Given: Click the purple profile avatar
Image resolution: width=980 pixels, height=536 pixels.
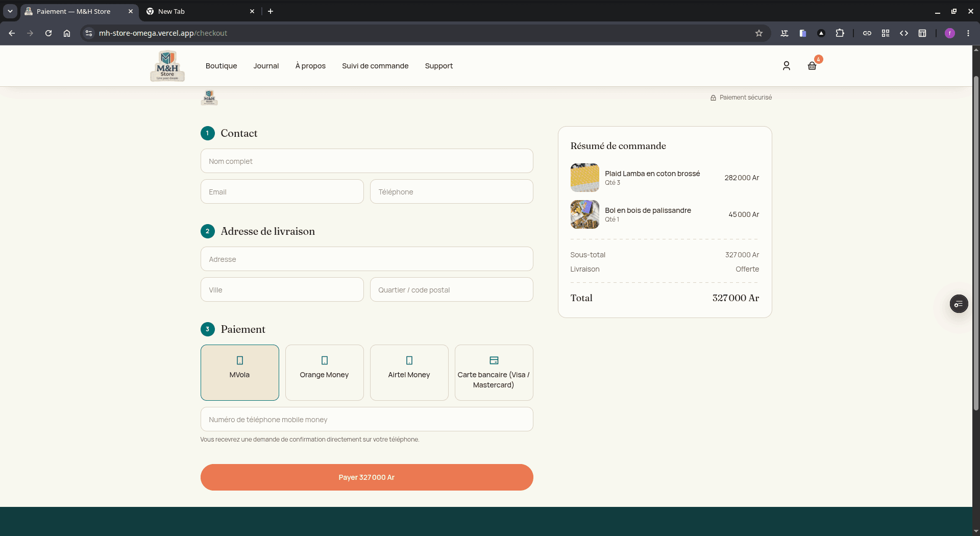Looking at the screenshot, I should (x=950, y=33).
